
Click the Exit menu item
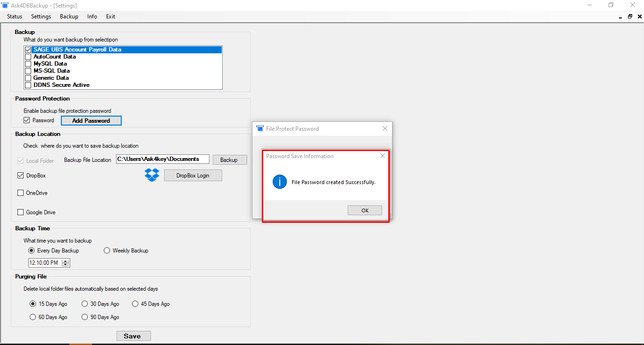pyautogui.click(x=110, y=17)
